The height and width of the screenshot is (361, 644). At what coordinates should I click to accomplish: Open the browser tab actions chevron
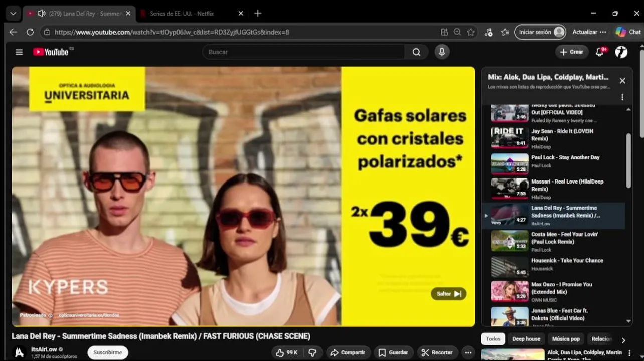tap(13, 14)
